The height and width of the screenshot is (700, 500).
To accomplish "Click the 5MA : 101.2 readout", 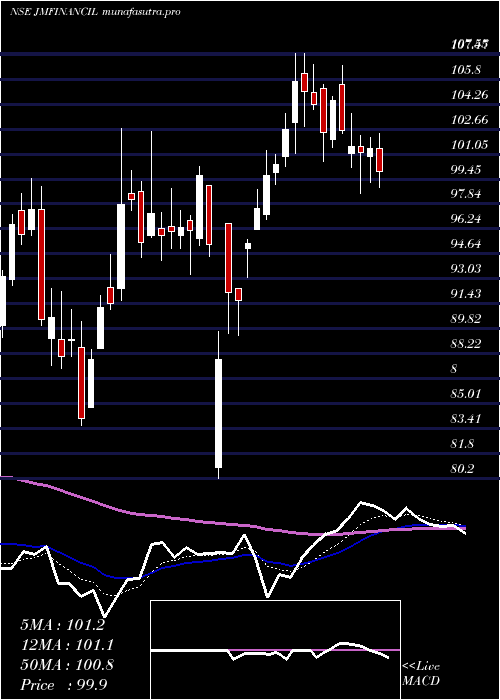I will (x=62, y=625).
